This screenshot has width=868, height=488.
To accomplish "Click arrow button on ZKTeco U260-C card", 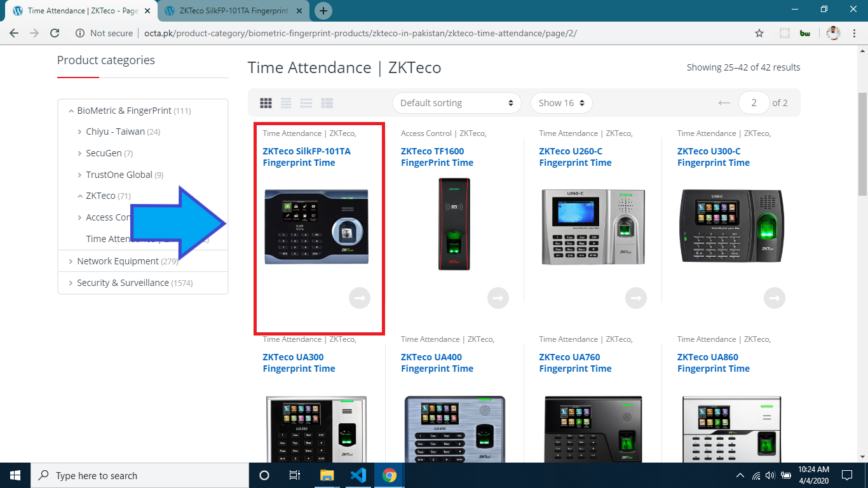I will tap(636, 297).
